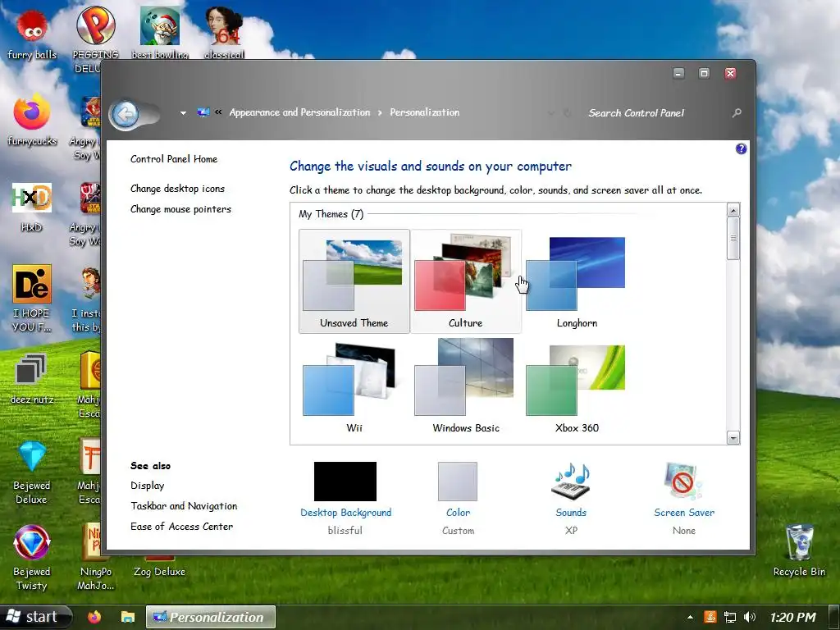Screen dimensions: 840x630
Task: Select the NingPo MahJo... desktop icon
Action: [x=96, y=557]
